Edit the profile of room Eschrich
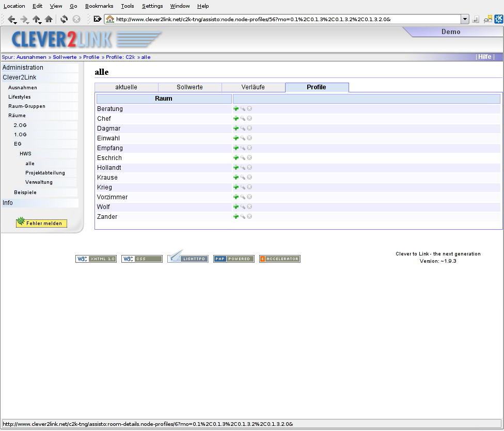The image size is (504, 431). click(x=243, y=157)
